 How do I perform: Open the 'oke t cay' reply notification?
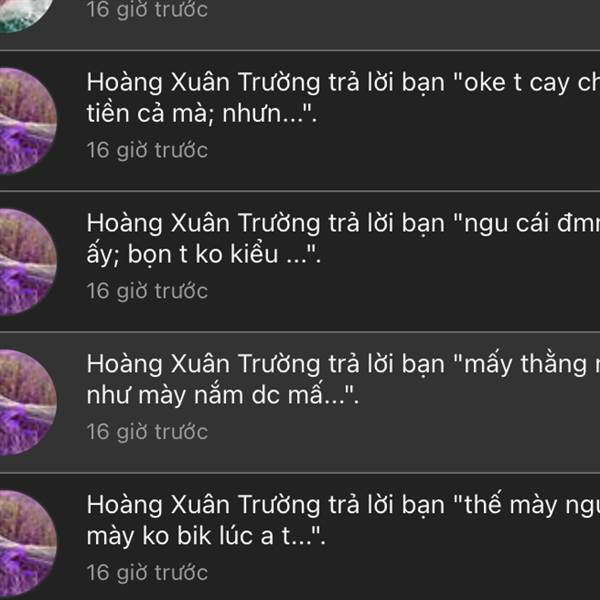[x=300, y=121]
